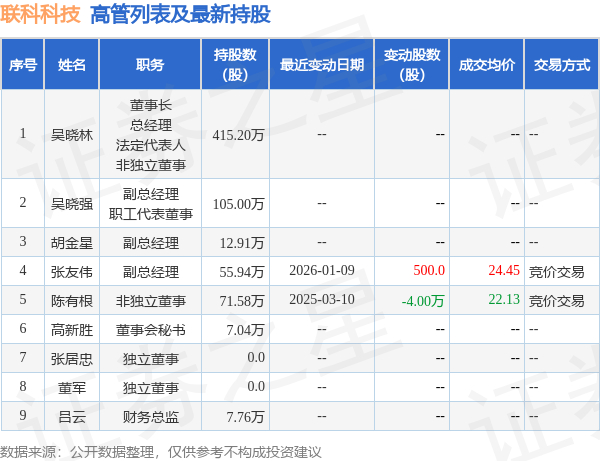Screen dimensions: 600x461
Task: Click 竞价交易 in 张友伟's row
Action: click(556, 272)
